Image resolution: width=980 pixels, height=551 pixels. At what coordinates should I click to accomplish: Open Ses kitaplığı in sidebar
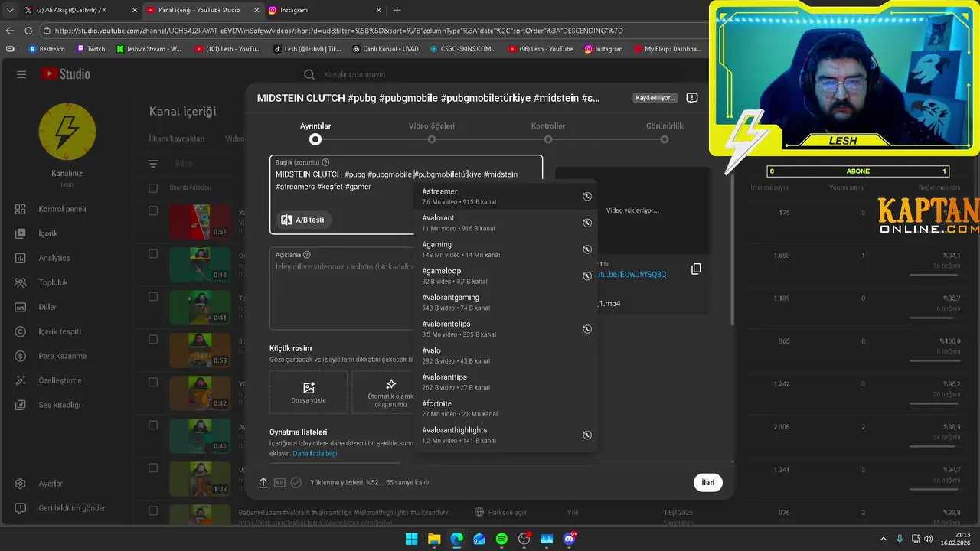click(x=59, y=405)
